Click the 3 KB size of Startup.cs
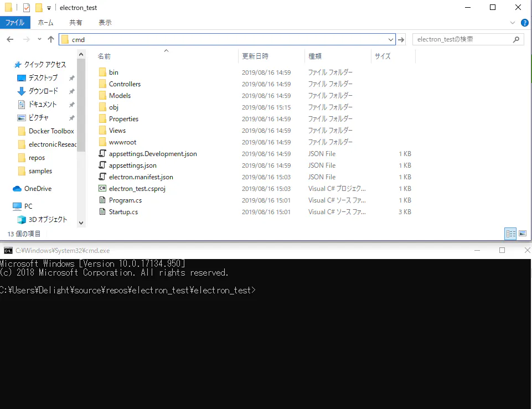Viewport: 532px width, 409px height. click(405, 211)
